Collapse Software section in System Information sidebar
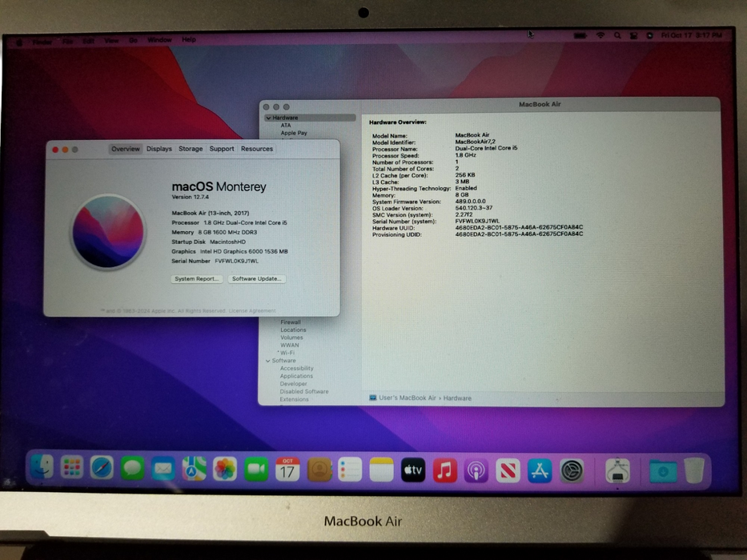Image resolution: width=747 pixels, height=560 pixels. pyautogui.click(x=267, y=361)
